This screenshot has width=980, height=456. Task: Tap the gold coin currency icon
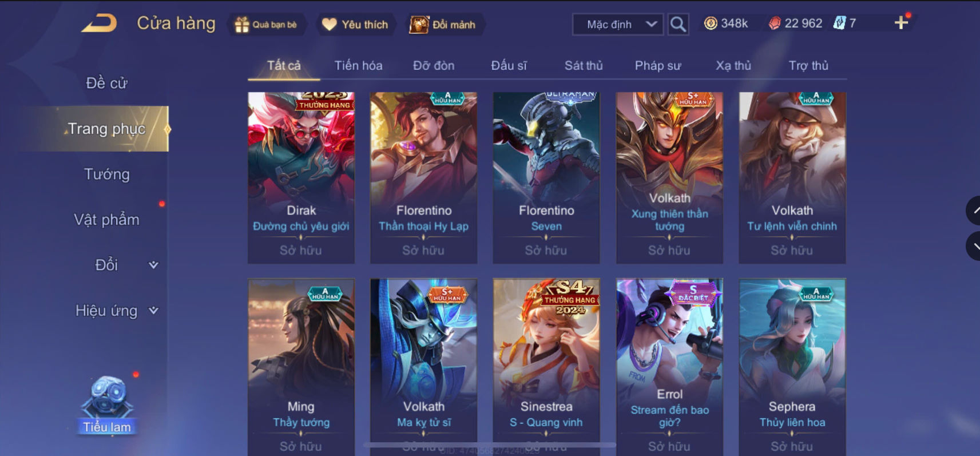(x=711, y=23)
